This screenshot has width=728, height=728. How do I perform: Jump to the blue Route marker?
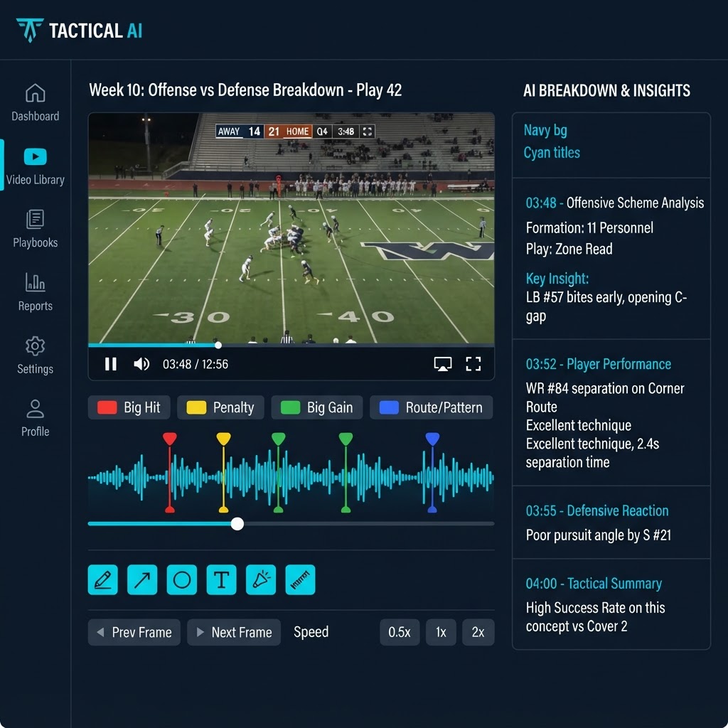point(432,438)
